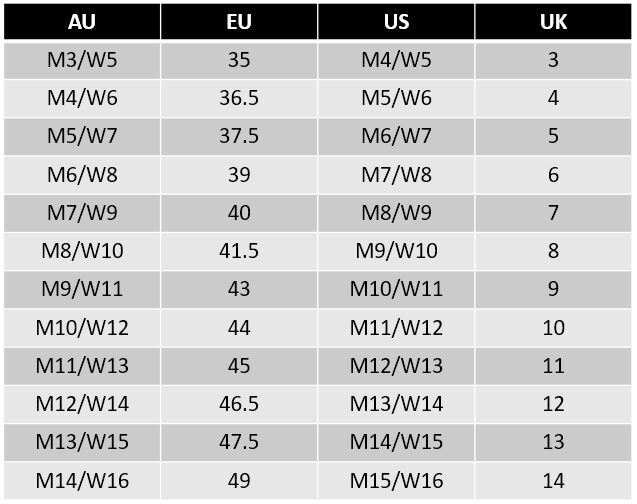Click the EU column header
The height and width of the screenshot is (504, 637).
pos(239,22)
